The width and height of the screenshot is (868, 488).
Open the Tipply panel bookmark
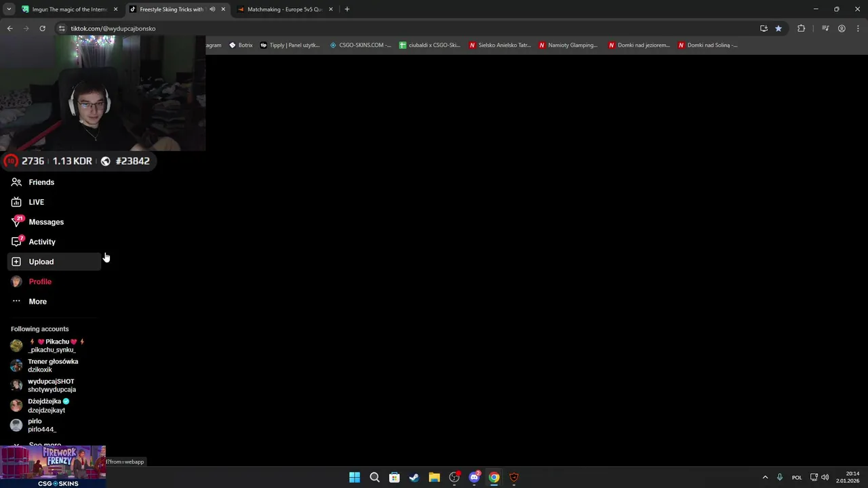(x=290, y=45)
